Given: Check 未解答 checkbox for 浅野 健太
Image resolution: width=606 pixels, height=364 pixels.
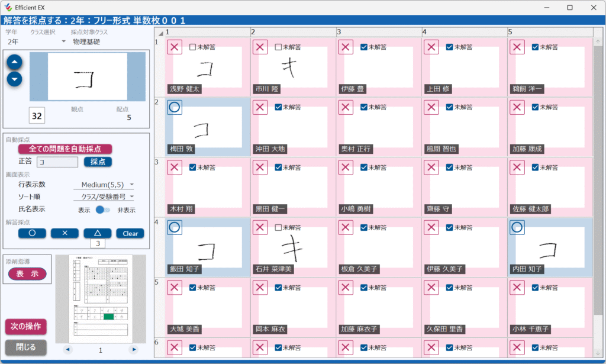Looking at the screenshot, I should (193, 47).
